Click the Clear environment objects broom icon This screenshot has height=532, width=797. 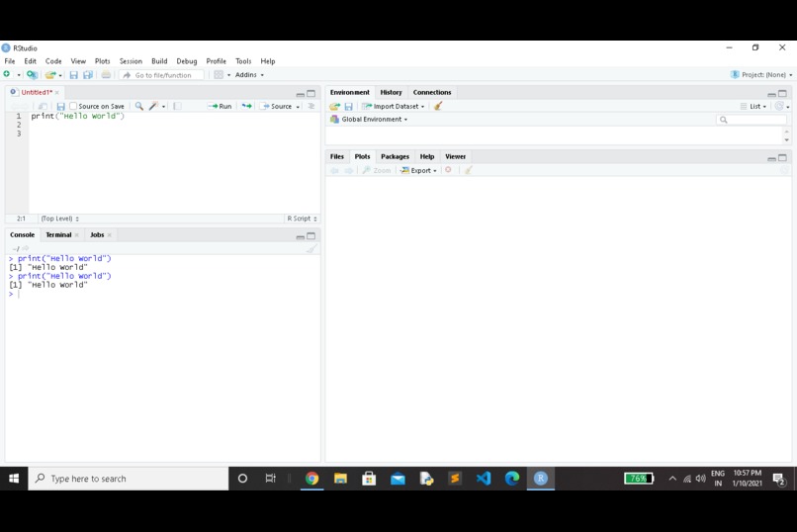click(438, 106)
